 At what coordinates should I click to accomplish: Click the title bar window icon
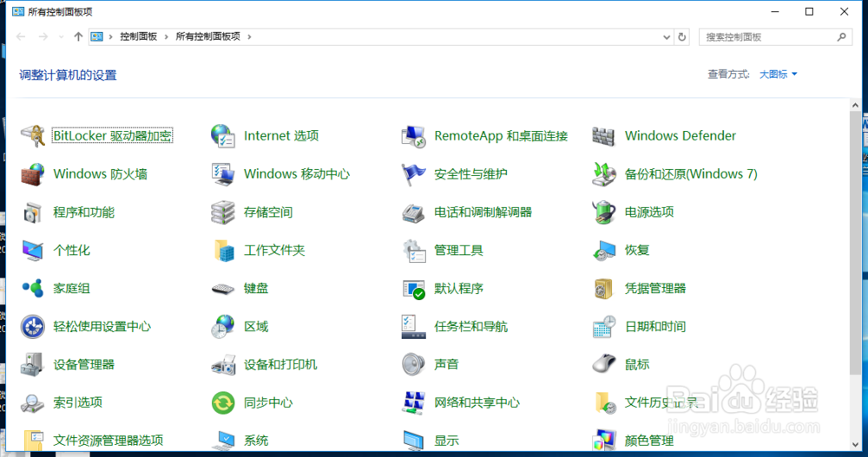(18, 11)
